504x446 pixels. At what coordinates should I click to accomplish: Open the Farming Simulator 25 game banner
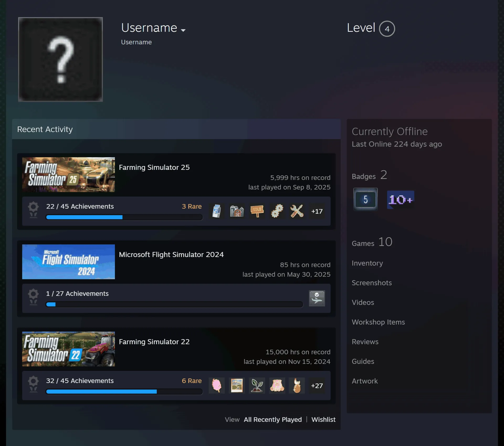69,175
